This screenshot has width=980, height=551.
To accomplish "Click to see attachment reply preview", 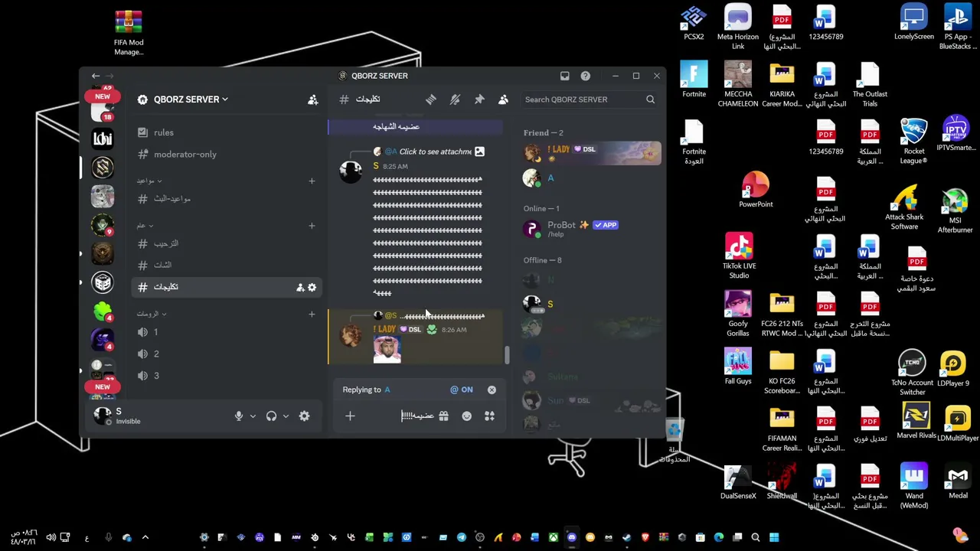I will (435, 152).
